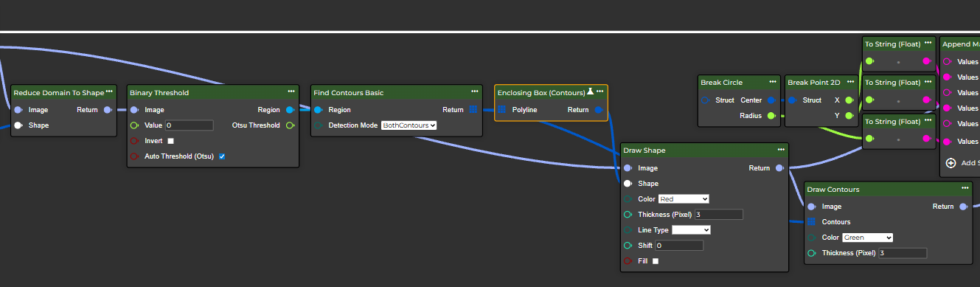Screen dimensions: 980x287
Task: Toggle the Invert checkbox in Binary Threshold
Action: point(171,141)
